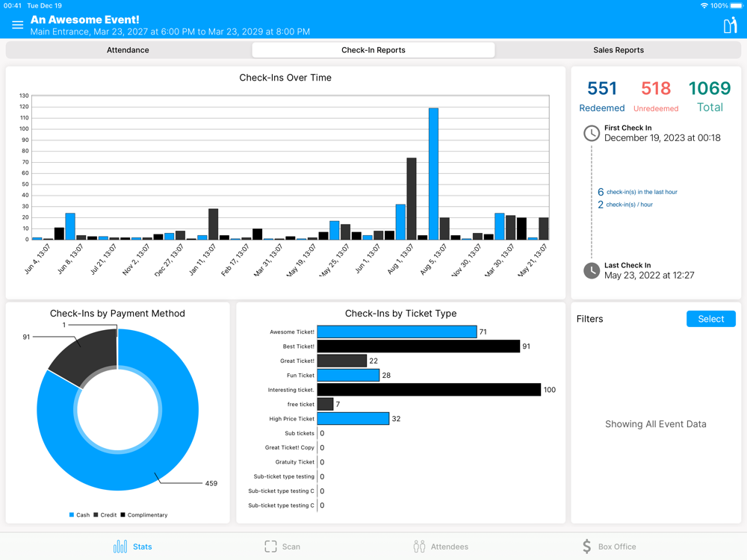Click the Awesome Ticket! bar

click(397, 332)
